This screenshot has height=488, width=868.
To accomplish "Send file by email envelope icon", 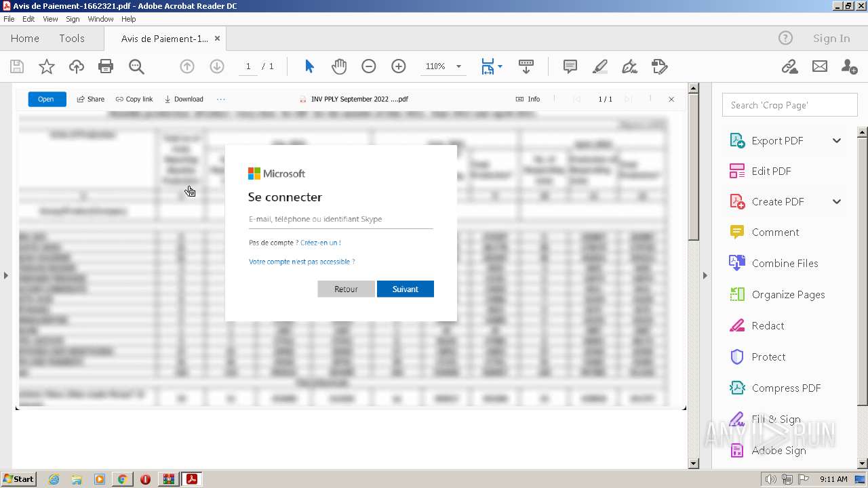I will pos(820,66).
